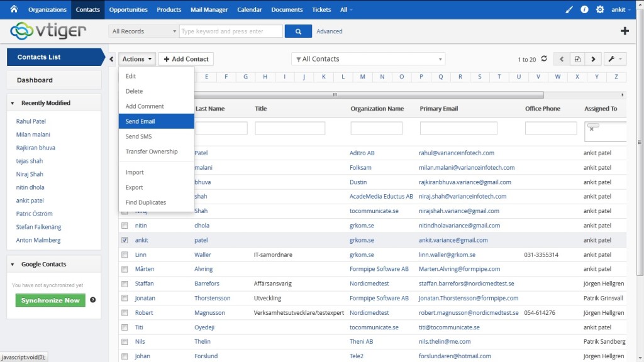Click the vtiger logo

pyautogui.click(x=48, y=31)
